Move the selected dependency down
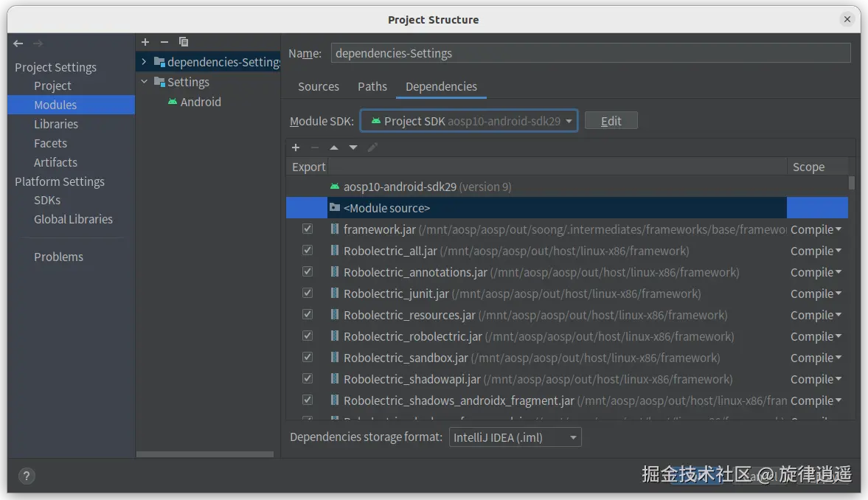This screenshot has width=868, height=500. (x=353, y=147)
